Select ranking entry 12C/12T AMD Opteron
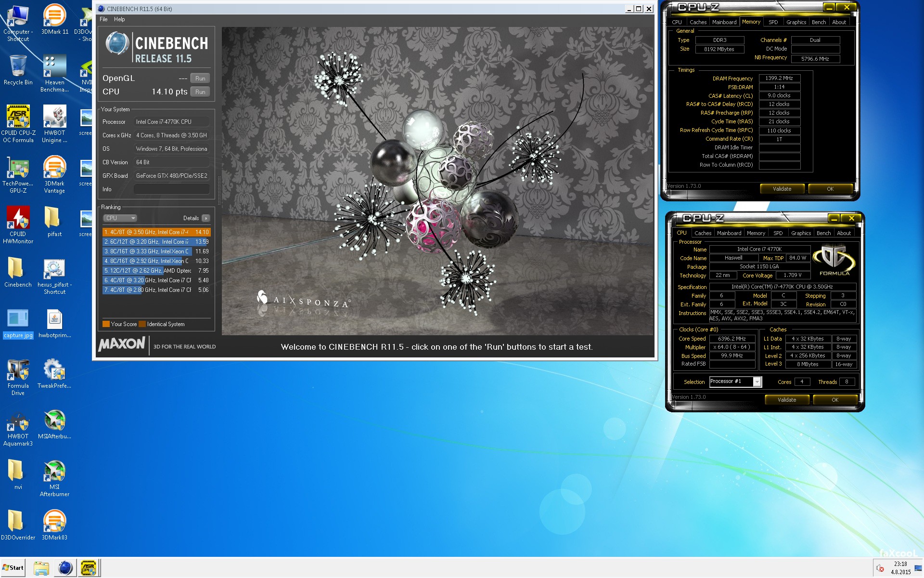 (156, 271)
